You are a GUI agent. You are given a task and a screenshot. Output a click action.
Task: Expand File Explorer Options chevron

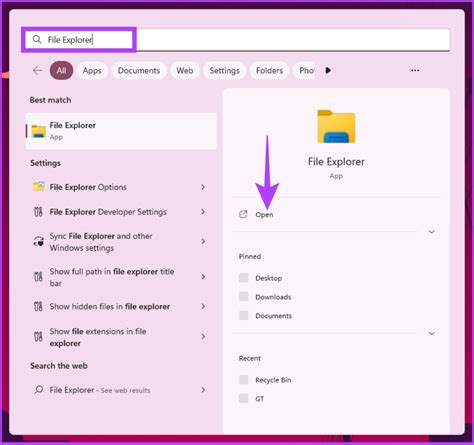[x=203, y=187]
